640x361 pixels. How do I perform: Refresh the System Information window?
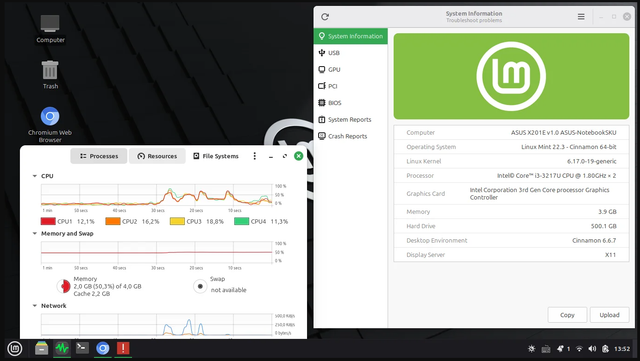tap(325, 17)
